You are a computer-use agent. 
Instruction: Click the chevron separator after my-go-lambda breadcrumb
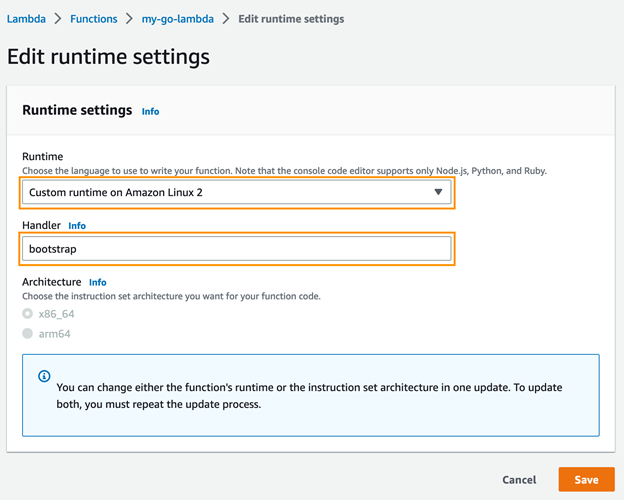tap(226, 19)
